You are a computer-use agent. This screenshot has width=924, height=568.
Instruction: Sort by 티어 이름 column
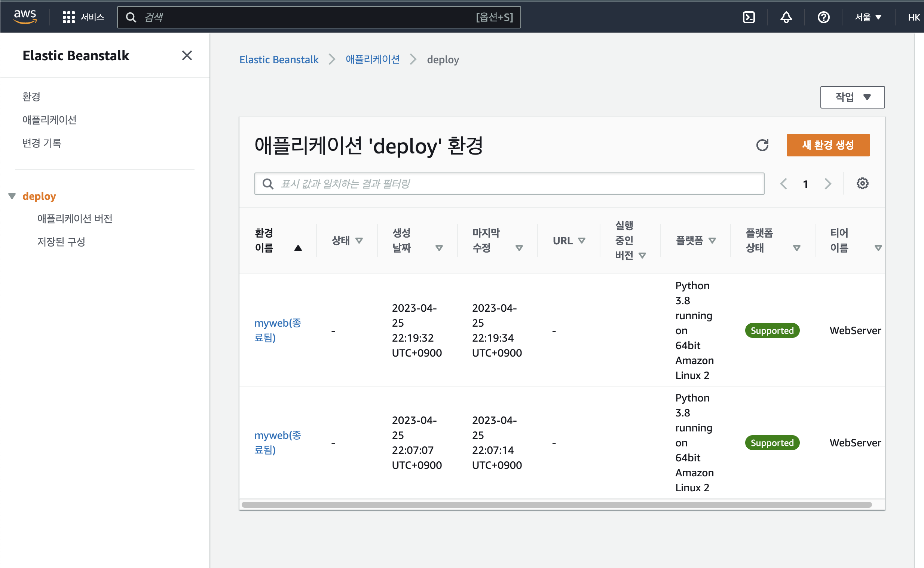(x=856, y=241)
